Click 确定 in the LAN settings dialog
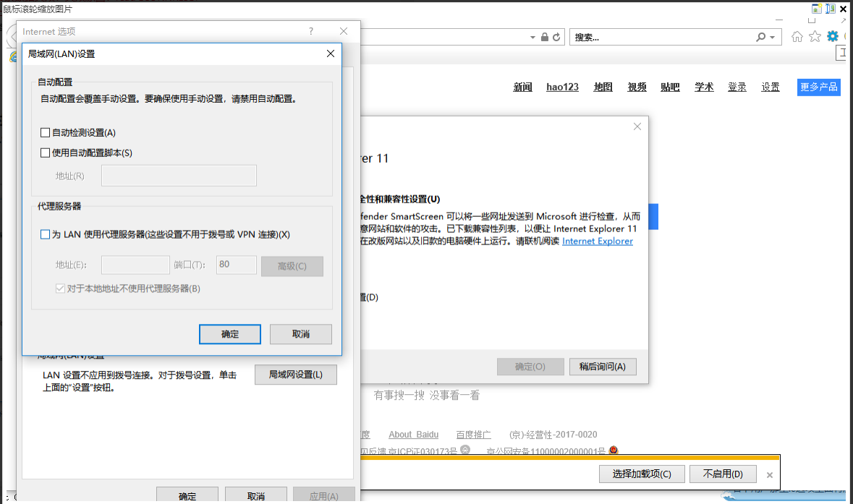 tap(230, 334)
